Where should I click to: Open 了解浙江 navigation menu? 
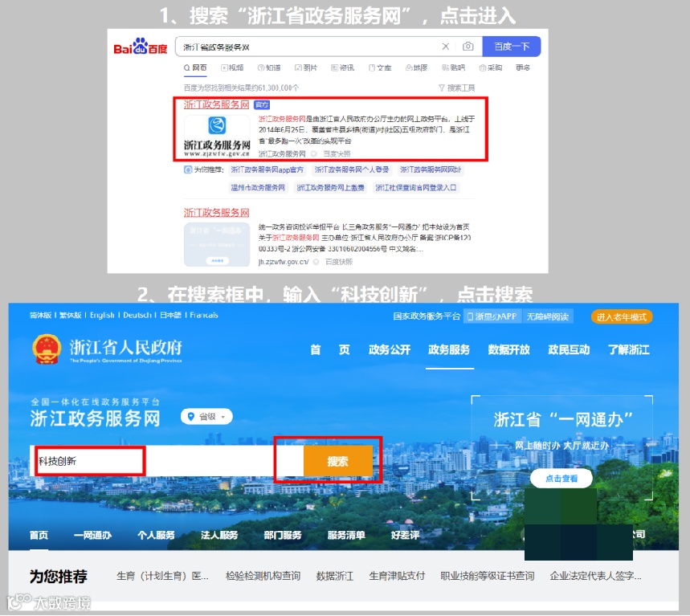[x=629, y=350]
